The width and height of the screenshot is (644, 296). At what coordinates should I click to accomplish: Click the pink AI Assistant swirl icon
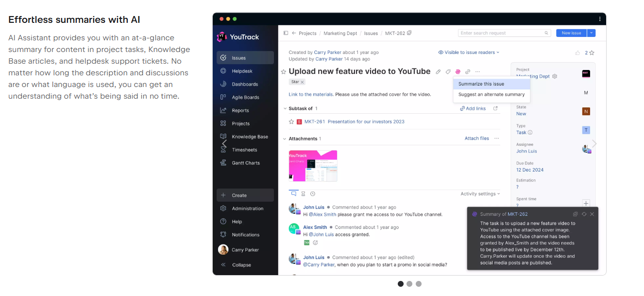coord(458,72)
